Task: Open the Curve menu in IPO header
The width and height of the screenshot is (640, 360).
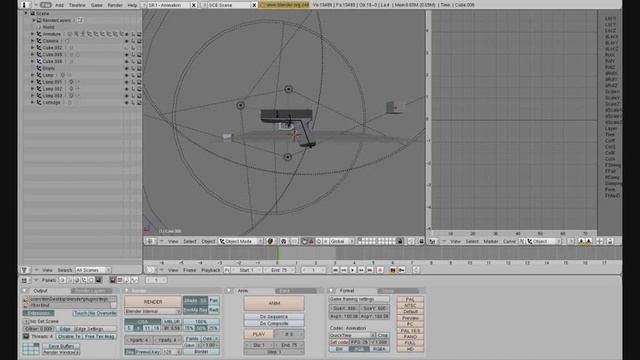Action: point(509,241)
